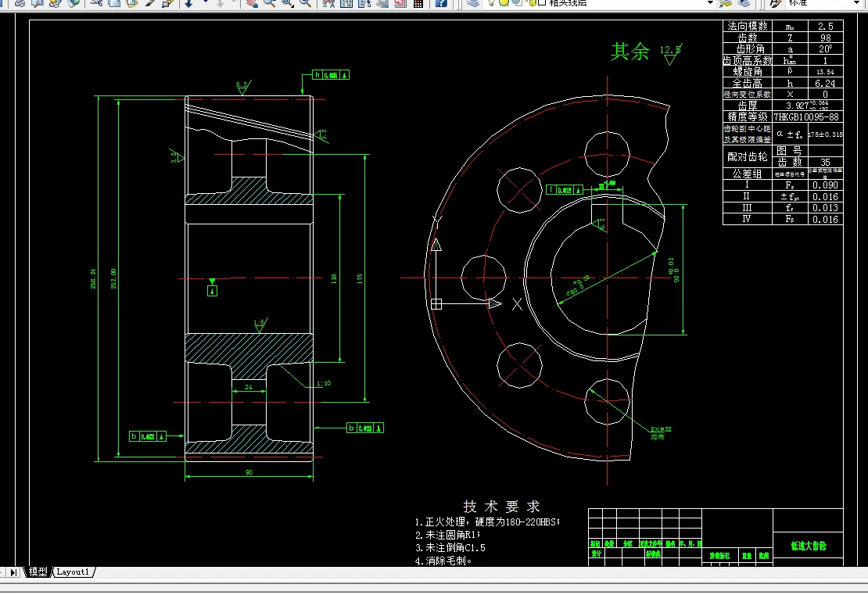Click the greyed Redo arrow

[x=220, y=3]
